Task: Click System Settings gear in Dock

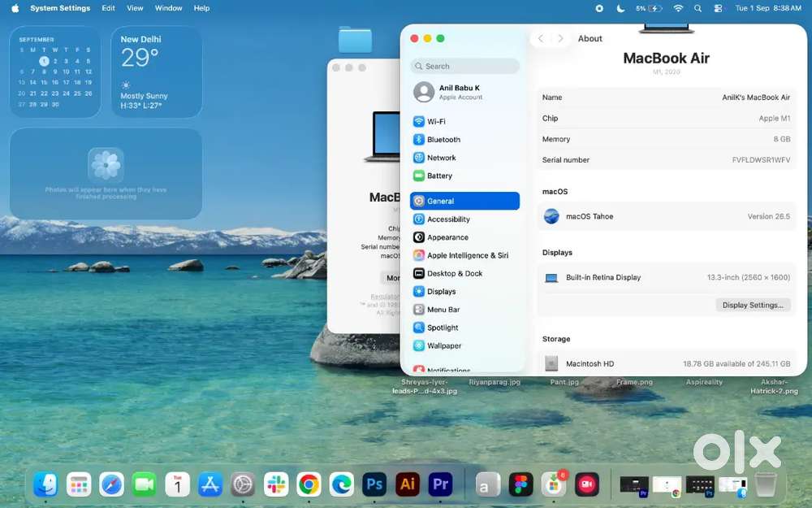Action: click(x=243, y=485)
